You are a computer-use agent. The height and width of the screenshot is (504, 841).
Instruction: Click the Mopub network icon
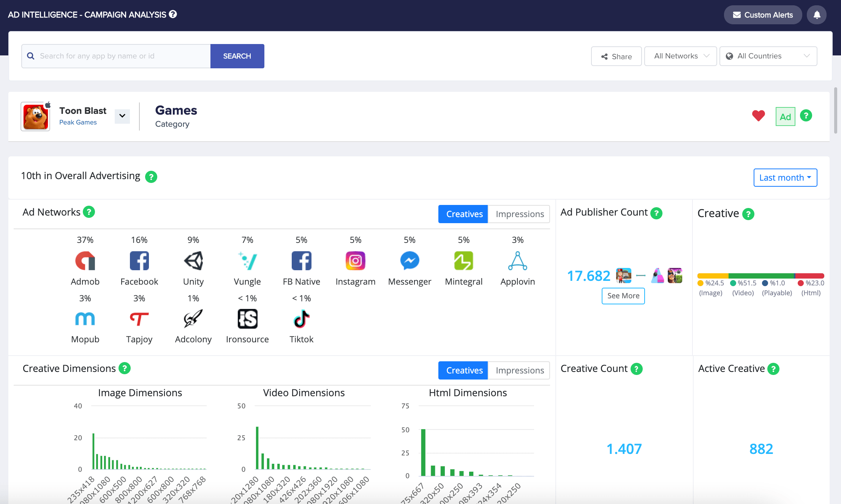pos(85,319)
